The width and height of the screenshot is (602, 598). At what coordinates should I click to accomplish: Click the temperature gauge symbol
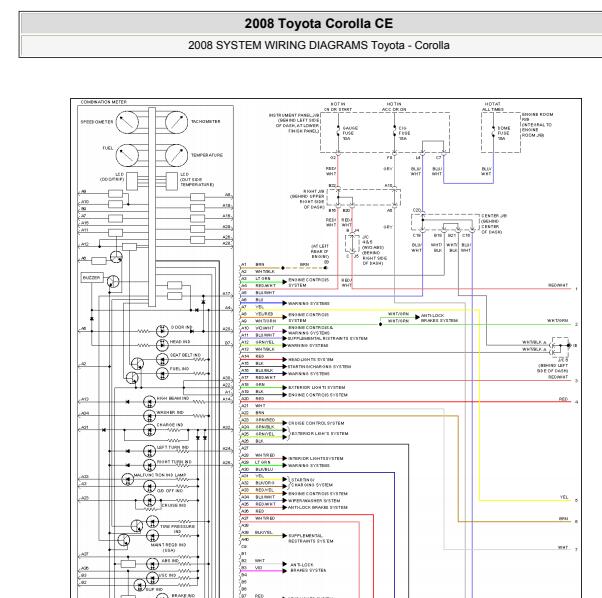(176, 155)
